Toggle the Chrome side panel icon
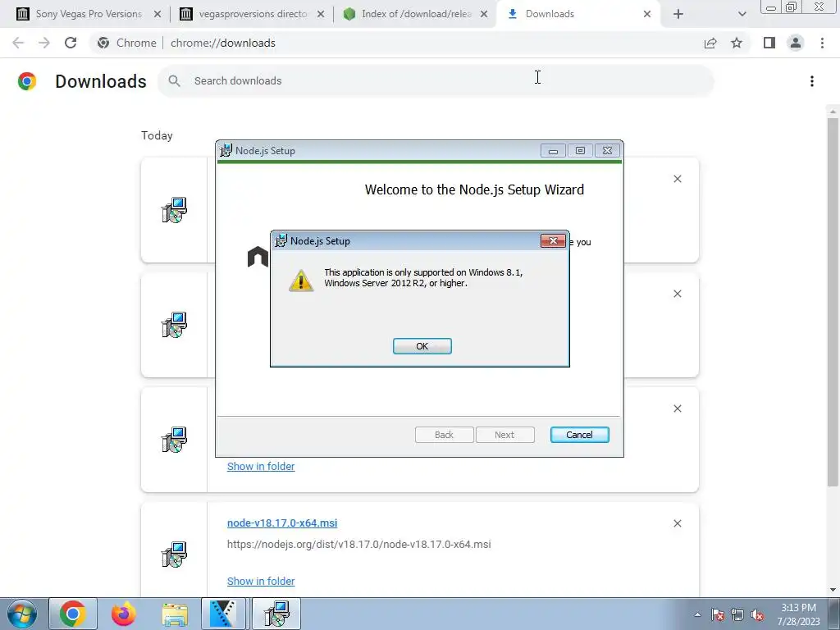 [x=769, y=43]
